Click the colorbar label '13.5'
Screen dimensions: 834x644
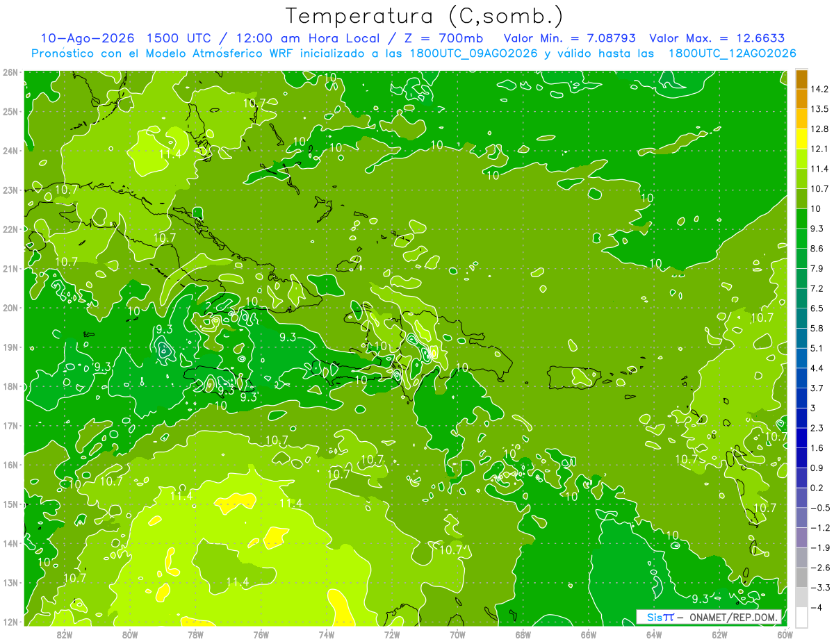tap(820, 109)
